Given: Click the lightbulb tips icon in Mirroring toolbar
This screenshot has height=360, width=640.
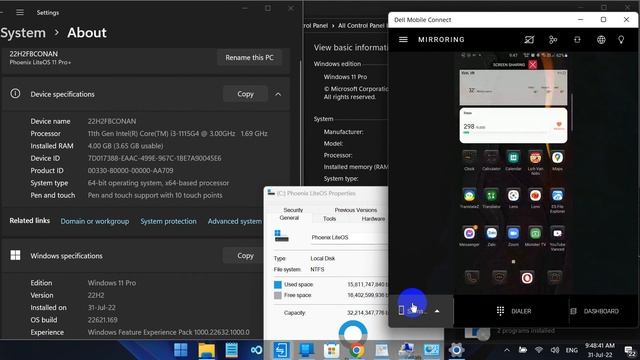Looking at the screenshot, I should (621, 40).
